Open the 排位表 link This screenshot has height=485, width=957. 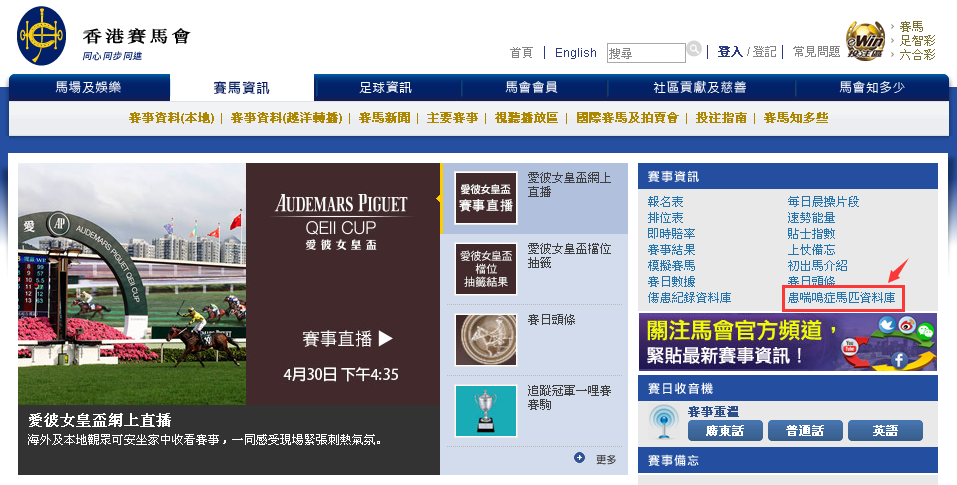[x=665, y=217]
